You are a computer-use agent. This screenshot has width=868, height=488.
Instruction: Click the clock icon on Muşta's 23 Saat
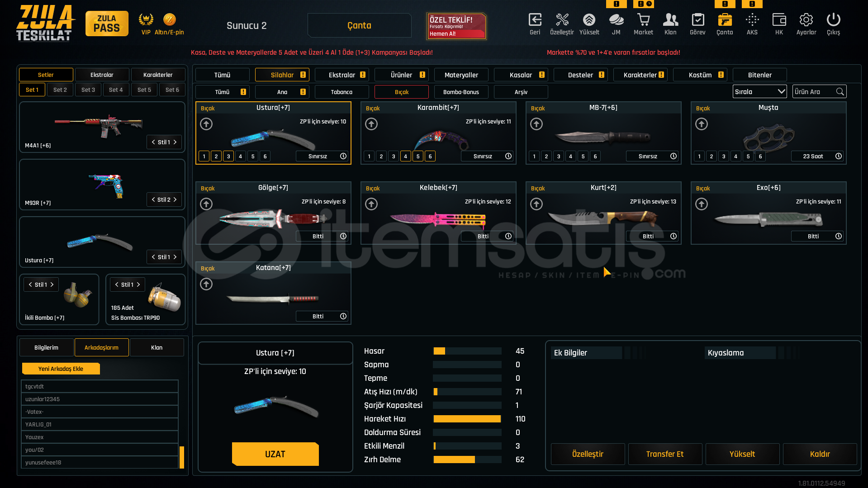pos(839,156)
